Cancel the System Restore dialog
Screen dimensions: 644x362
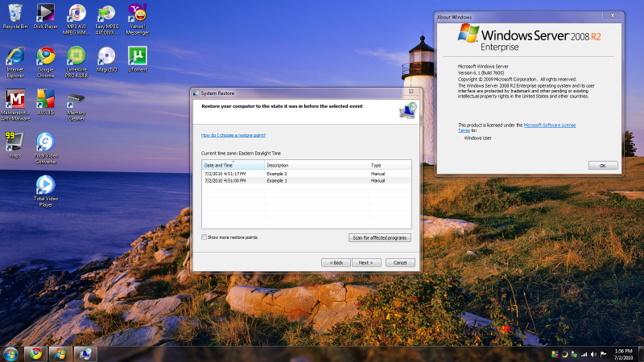(400, 263)
